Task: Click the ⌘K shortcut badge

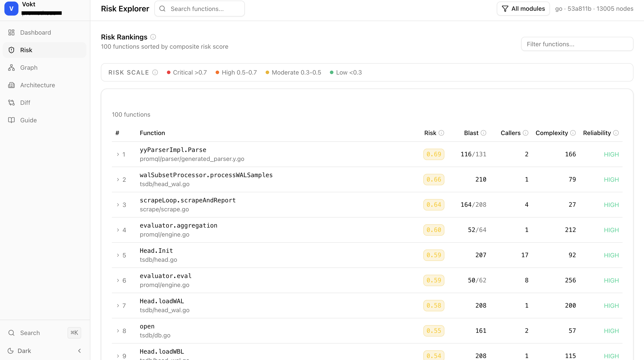Action: click(74, 333)
